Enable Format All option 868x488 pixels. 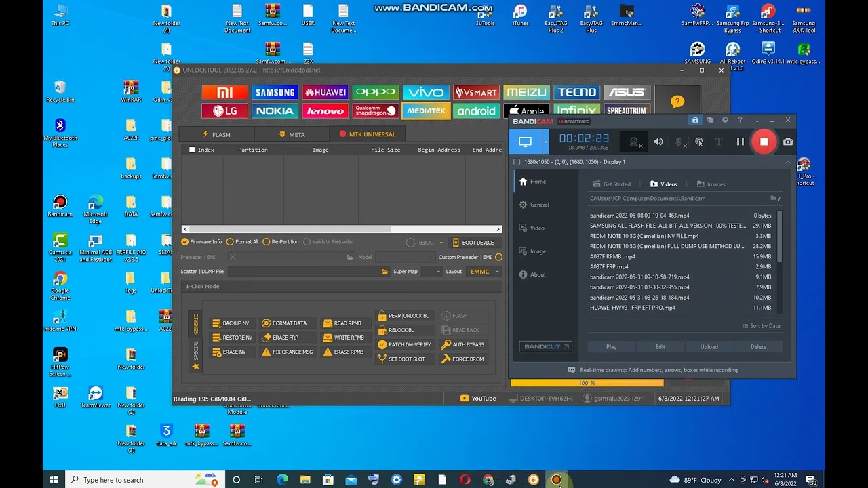(242, 242)
